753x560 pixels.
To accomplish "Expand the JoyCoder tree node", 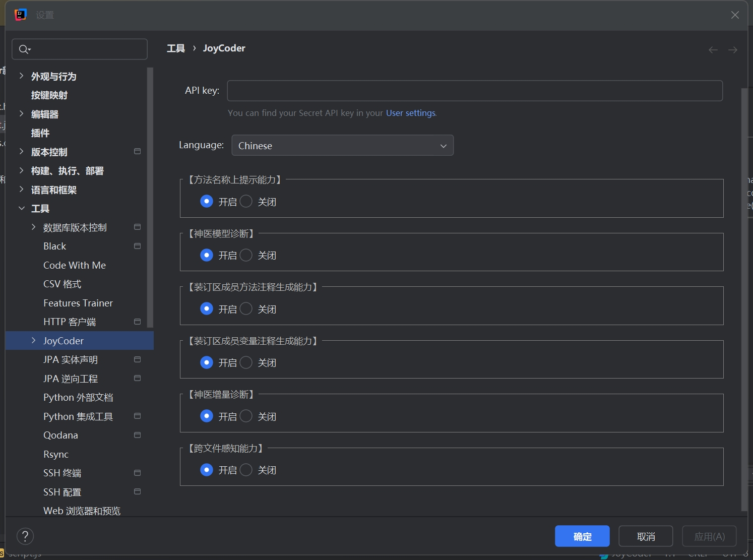I will [33, 341].
